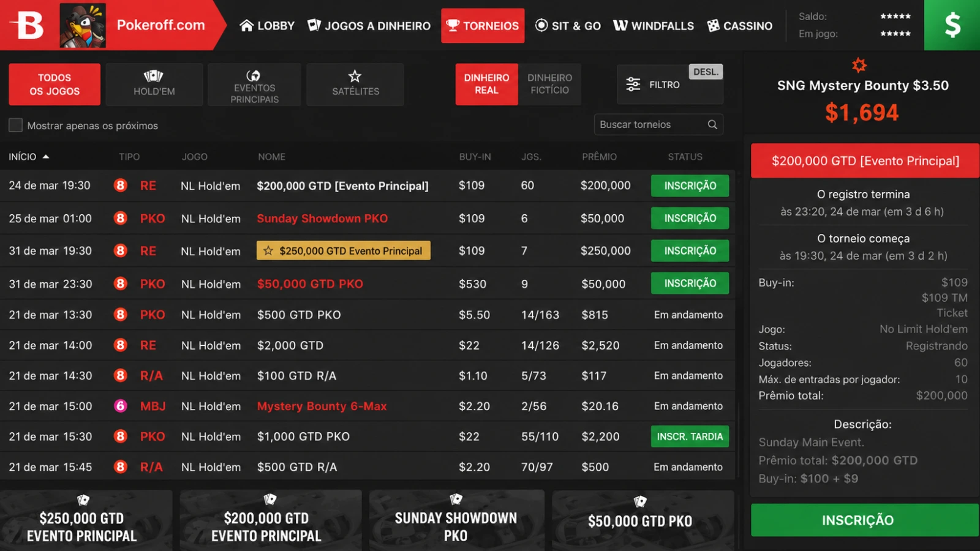
Task: Open the Sunday Showdown PKO banner
Action: pos(456,520)
